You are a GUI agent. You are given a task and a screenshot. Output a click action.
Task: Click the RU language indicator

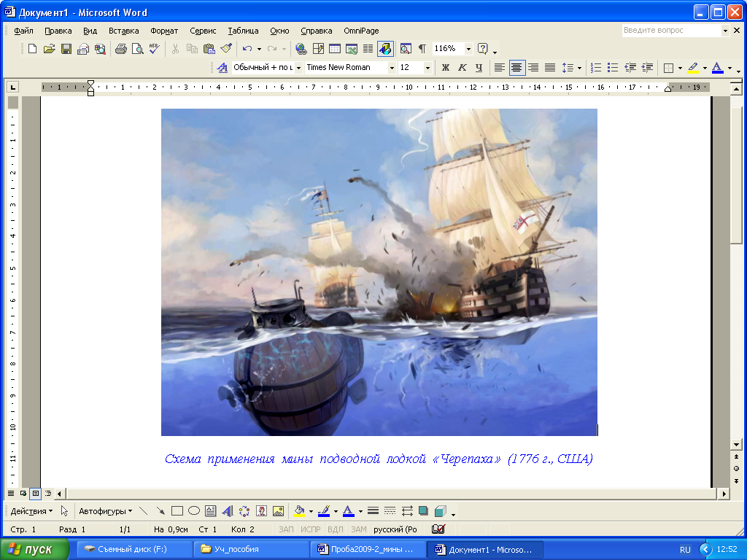point(685,550)
